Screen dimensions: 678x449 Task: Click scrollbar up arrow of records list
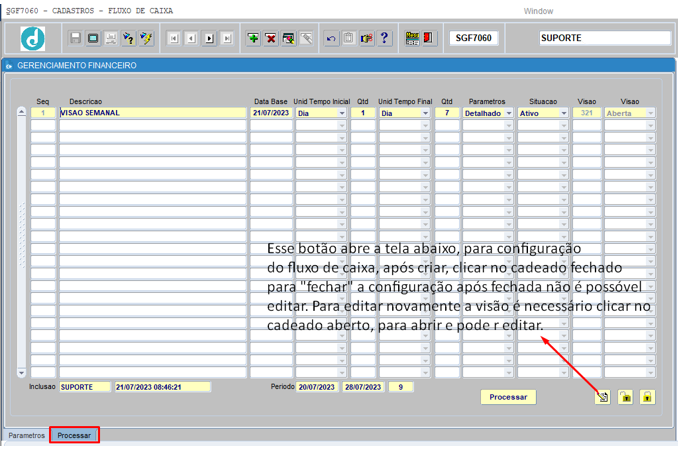(x=21, y=112)
